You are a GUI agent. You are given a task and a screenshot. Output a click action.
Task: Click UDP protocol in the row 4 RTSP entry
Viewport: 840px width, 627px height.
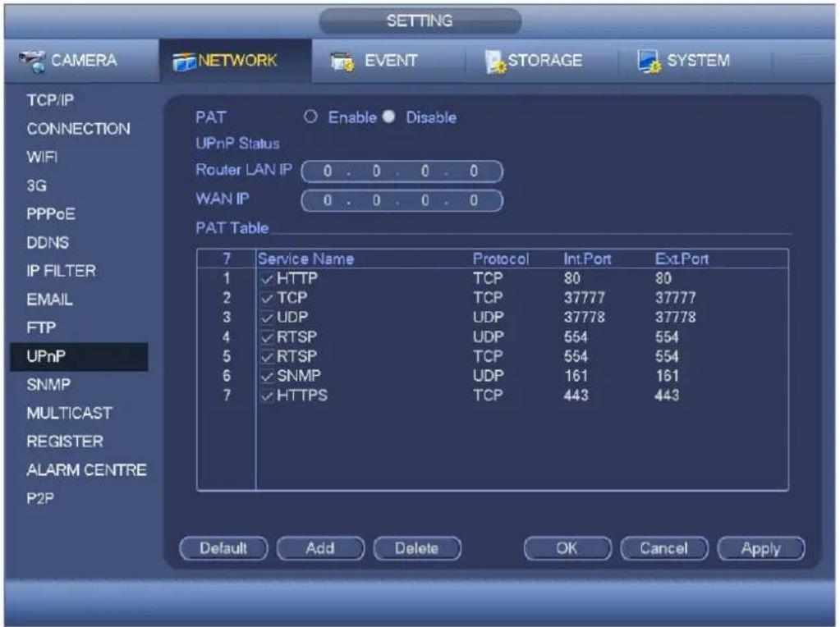tap(488, 337)
